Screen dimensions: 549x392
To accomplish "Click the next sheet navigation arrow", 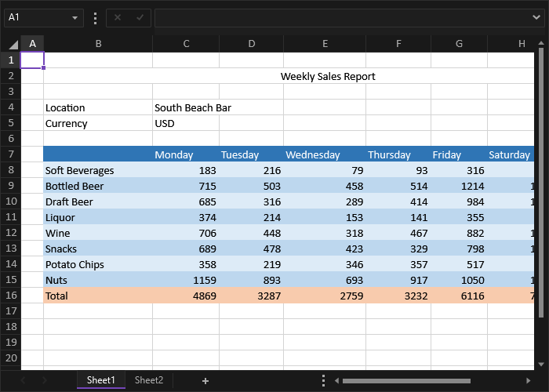I will [x=45, y=380].
